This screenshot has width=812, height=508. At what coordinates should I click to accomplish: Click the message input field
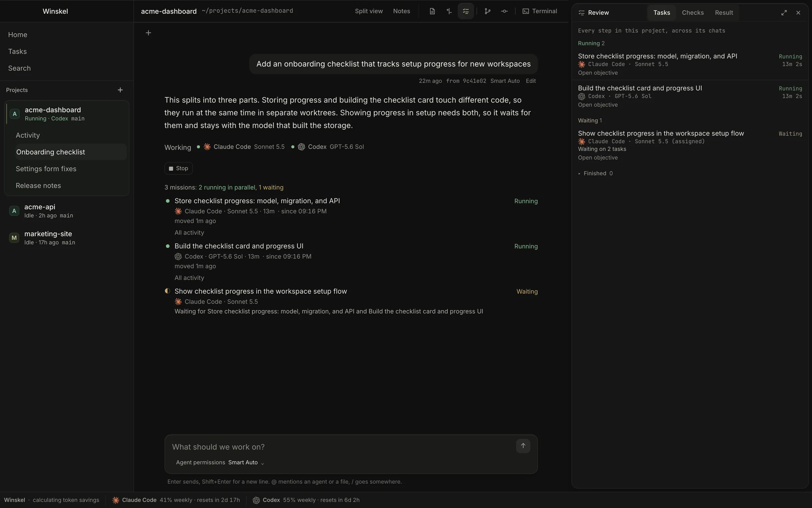pyautogui.click(x=342, y=447)
